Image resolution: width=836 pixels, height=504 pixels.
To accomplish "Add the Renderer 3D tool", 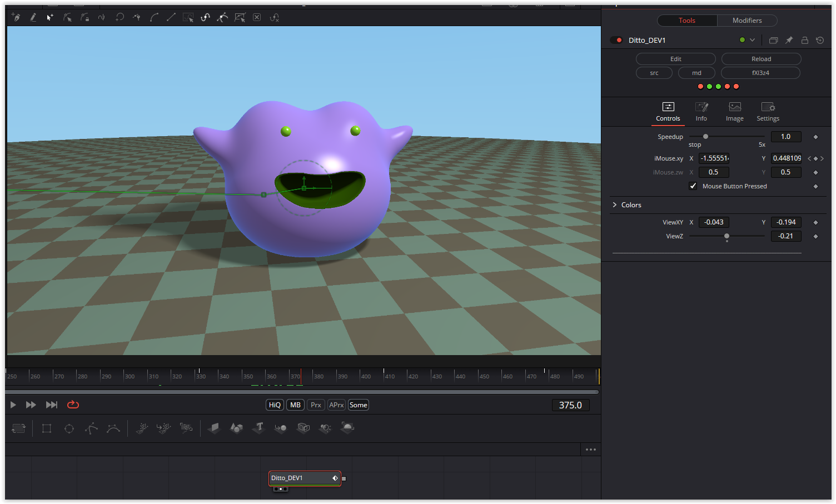I will click(347, 428).
